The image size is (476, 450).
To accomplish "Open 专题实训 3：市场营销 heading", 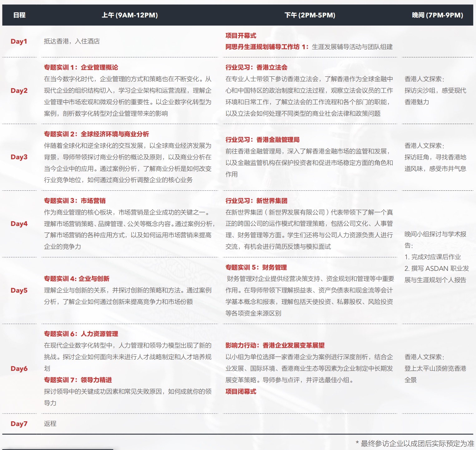I will coord(75,201).
